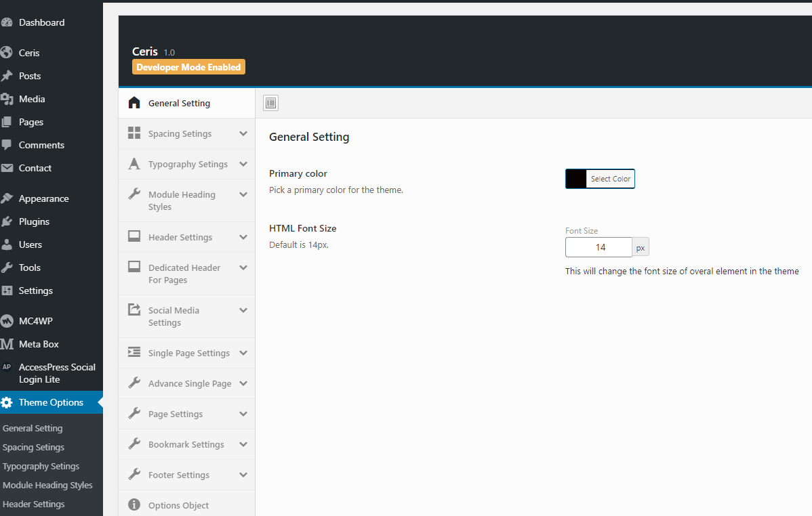Click the Media library icon

click(x=7, y=99)
